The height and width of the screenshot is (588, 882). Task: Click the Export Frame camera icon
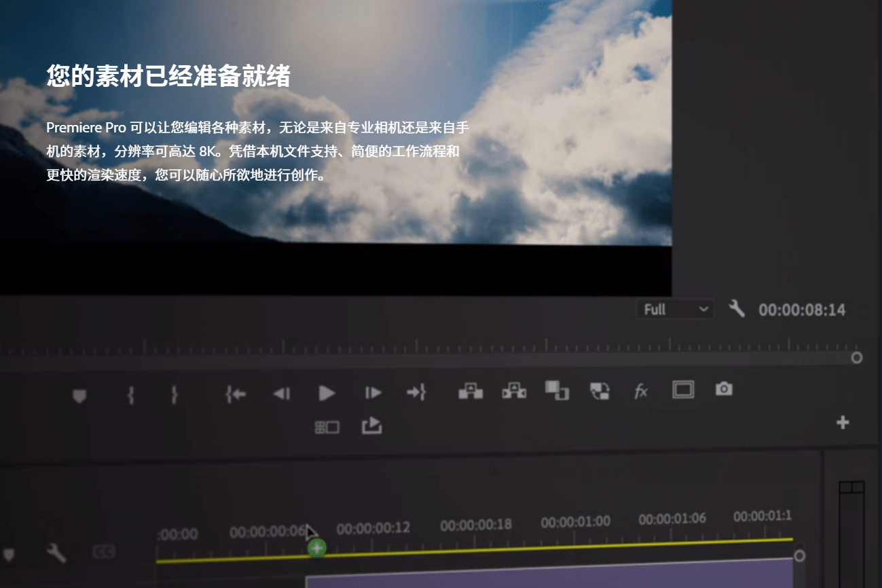click(x=724, y=388)
